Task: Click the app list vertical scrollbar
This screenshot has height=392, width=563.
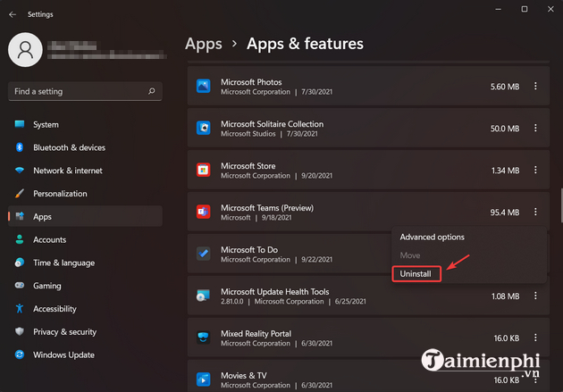Action: point(561,205)
